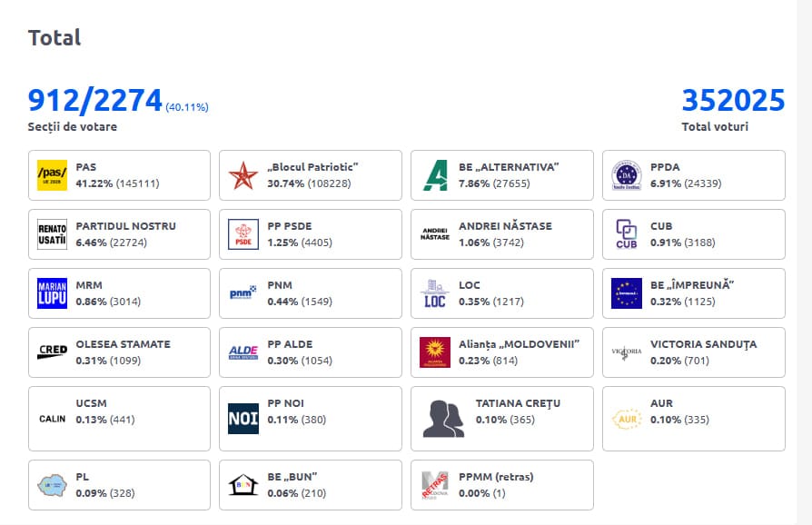The width and height of the screenshot is (812, 525).
Task: Click the (40.11%) stations percentage
Action: point(187,107)
